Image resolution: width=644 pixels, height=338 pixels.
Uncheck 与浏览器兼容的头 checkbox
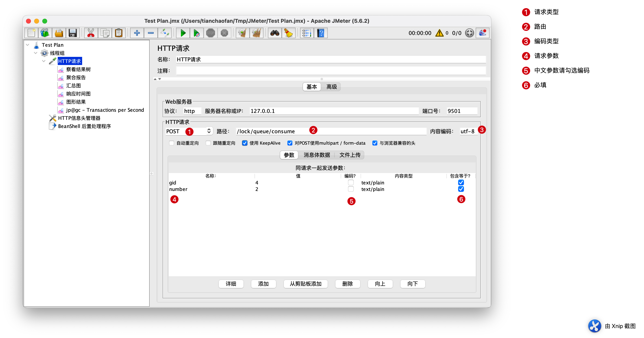click(374, 143)
